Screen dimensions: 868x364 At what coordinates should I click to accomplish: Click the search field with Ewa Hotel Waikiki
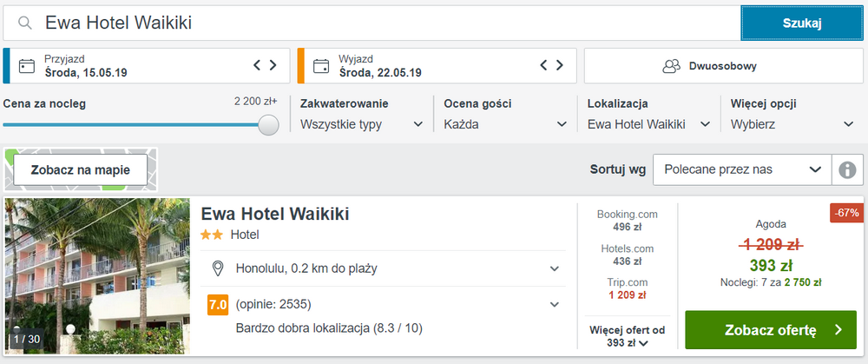pyautogui.click(x=372, y=23)
